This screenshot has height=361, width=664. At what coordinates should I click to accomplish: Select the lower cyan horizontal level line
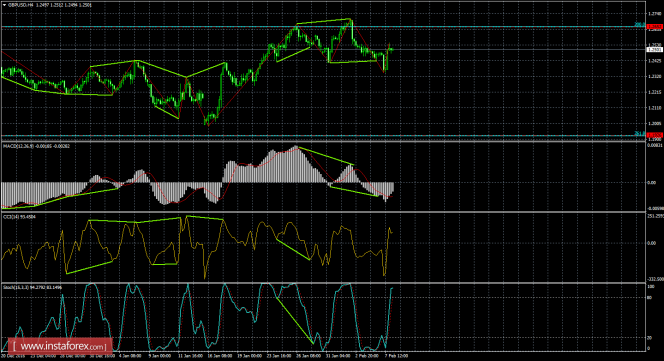pos(322,136)
